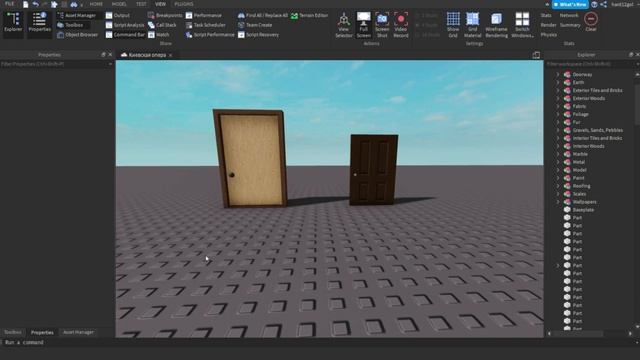Toggle Grid Material

pyautogui.click(x=473, y=25)
